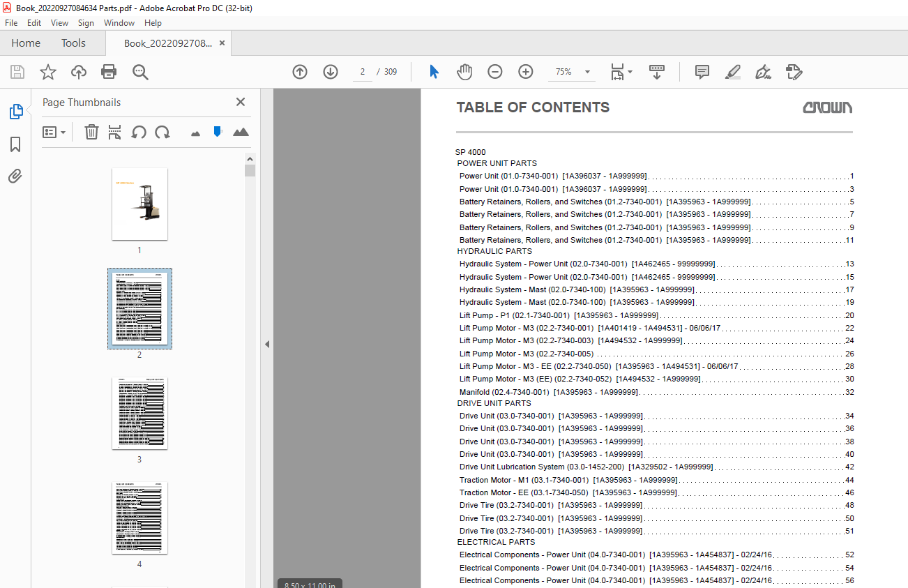Viewport: 908px width, 588px height.
Task: Collapse the navigation pane arrow
Action: [266, 344]
